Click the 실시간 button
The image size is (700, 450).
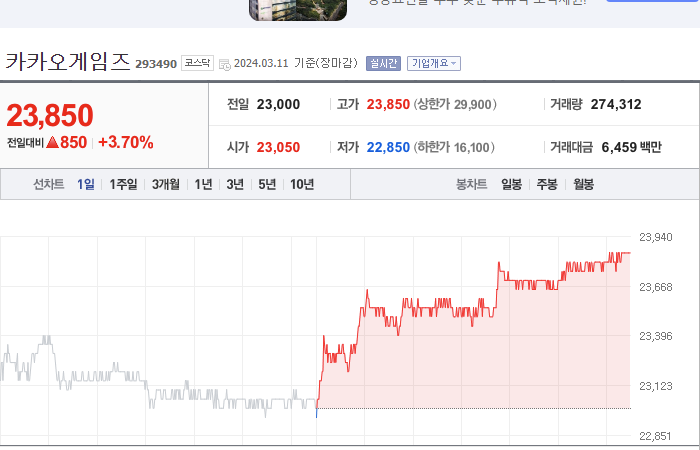(x=383, y=63)
